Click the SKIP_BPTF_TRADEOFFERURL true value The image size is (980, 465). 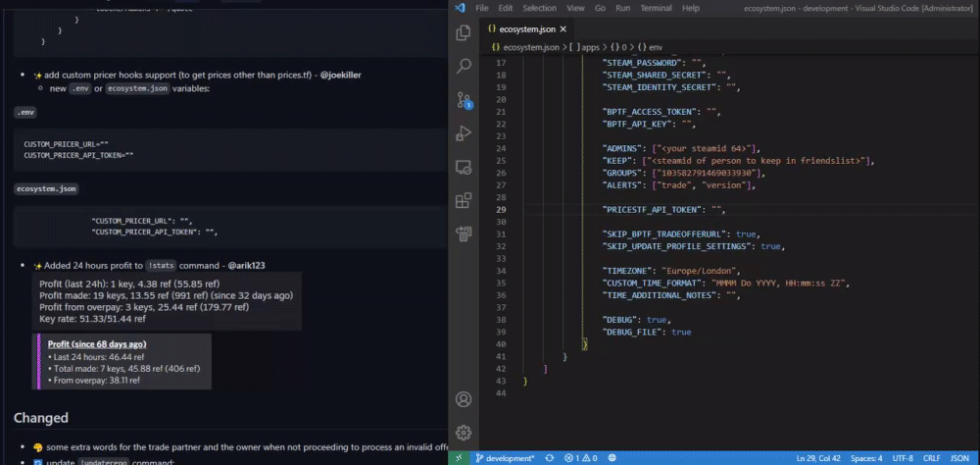746,234
